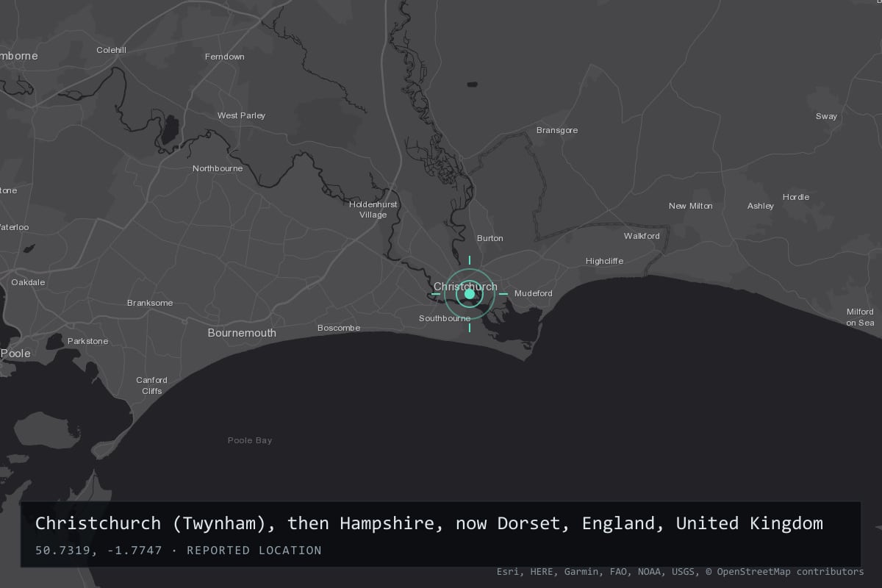Click the location title in caption bar
The height and width of the screenshot is (588, 882).
click(429, 523)
